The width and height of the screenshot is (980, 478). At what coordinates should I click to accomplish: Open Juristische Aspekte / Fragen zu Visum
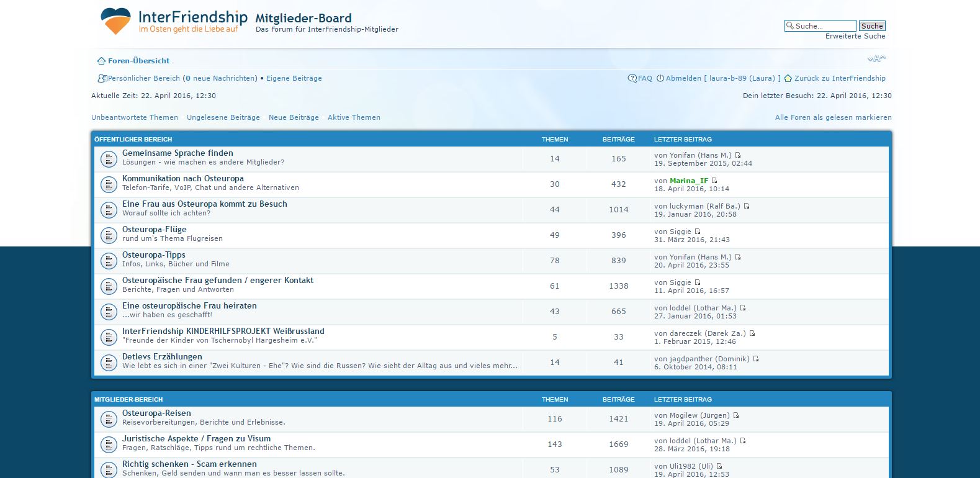(196, 438)
